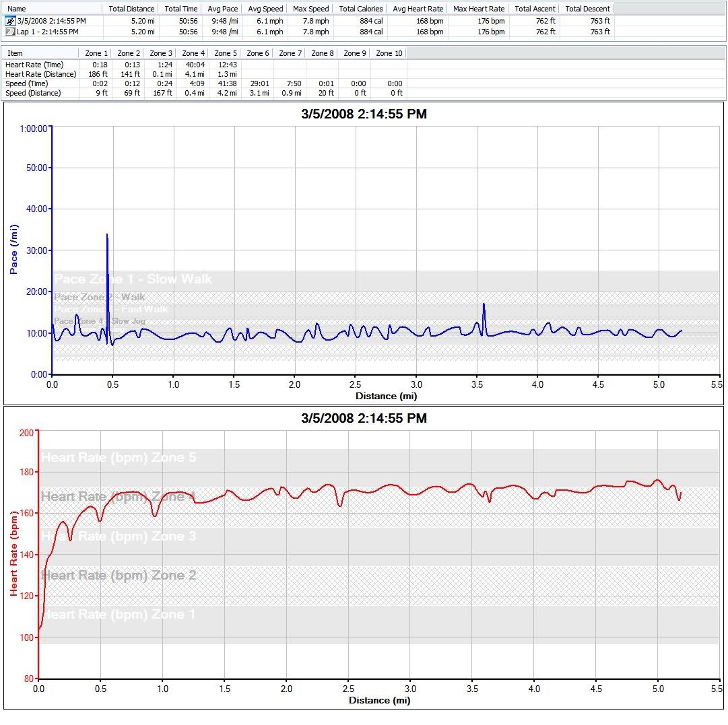Click the Lap 1 row icon
The height and width of the screenshot is (725, 728).
(x=10, y=31)
